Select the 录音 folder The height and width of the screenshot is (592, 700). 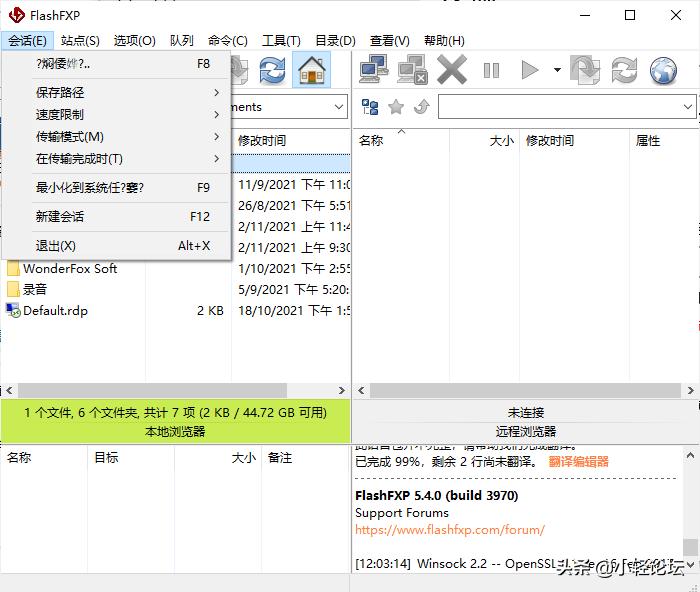[35, 289]
